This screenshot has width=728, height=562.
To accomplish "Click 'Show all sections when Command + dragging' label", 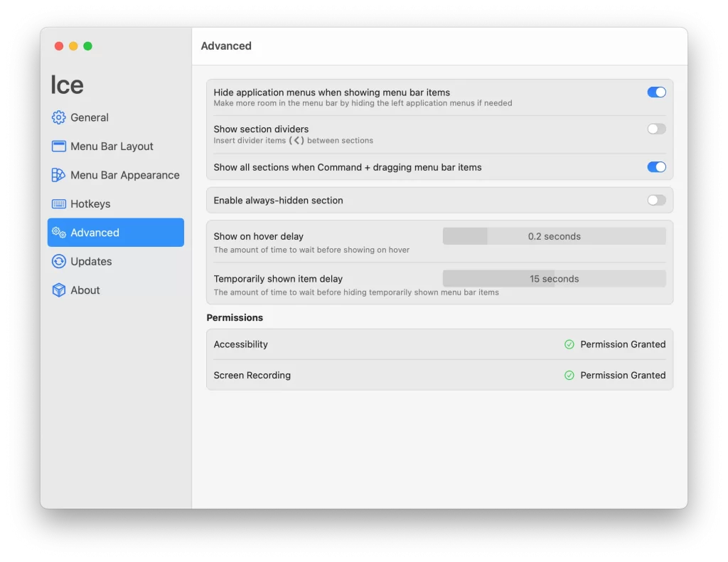I will coord(348,167).
